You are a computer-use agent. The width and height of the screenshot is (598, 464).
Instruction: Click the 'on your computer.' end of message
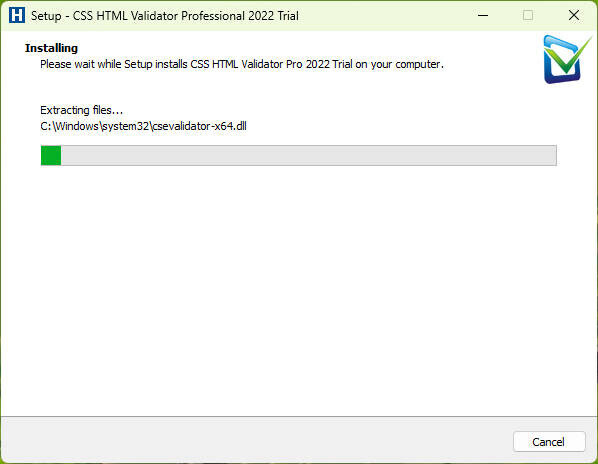(x=399, y=64)
